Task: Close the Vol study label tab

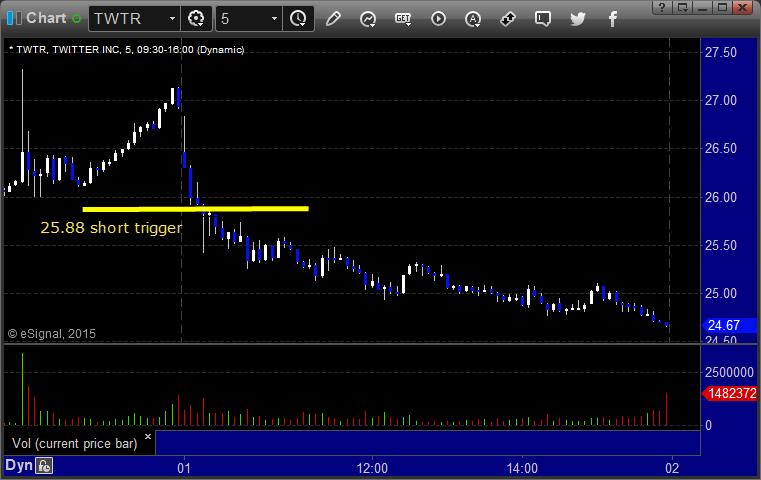Action: [148, 436]
